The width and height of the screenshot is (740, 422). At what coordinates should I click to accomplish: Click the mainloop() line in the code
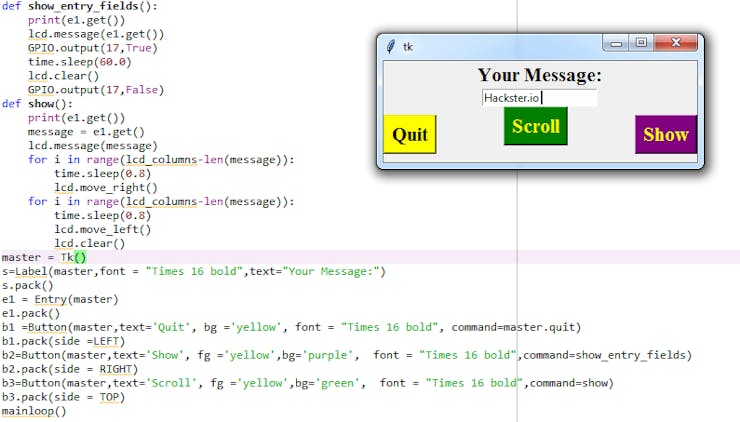click(x=34, y=411)
